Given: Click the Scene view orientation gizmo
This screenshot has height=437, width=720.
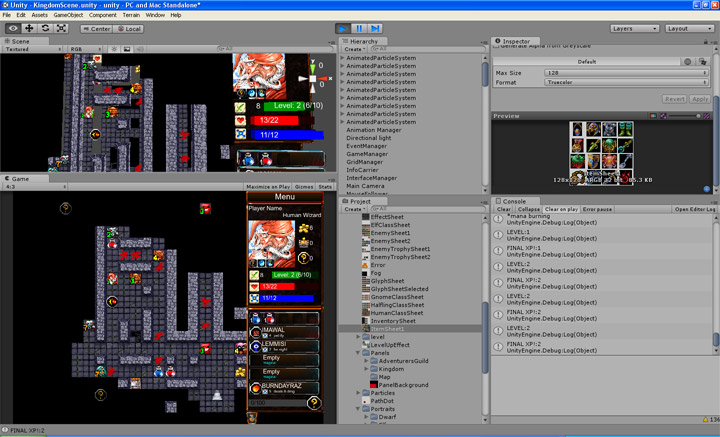Looking at the screenshot, I should click(313, 78).
